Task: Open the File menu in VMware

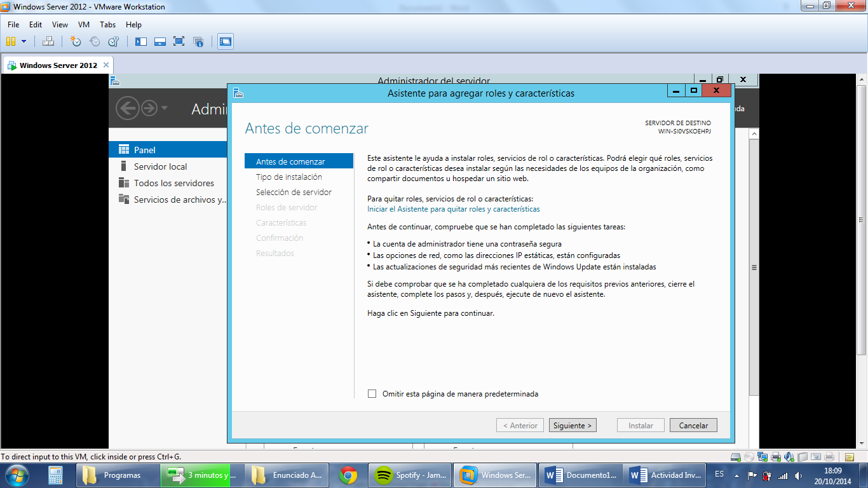Action: pos(13,25)
